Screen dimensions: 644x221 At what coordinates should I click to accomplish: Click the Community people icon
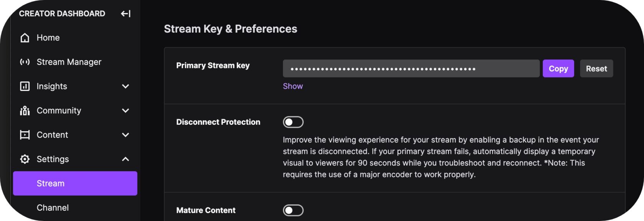[25, 110]
